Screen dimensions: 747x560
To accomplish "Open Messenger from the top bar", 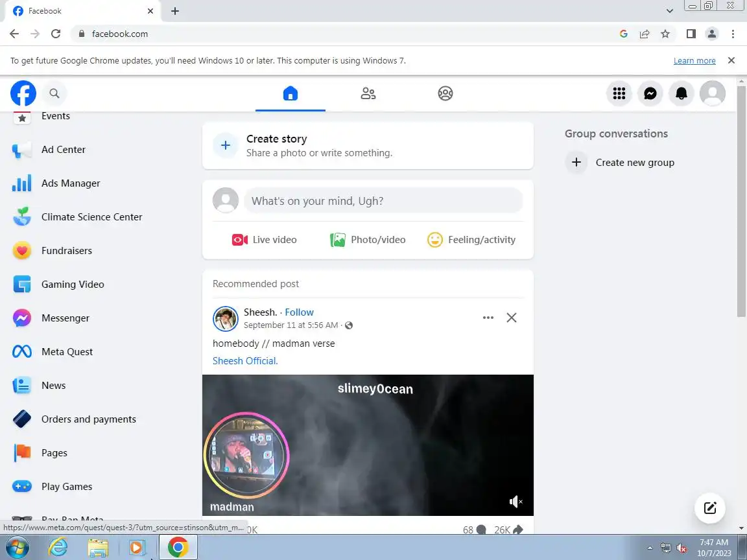I will coord(650,93).
